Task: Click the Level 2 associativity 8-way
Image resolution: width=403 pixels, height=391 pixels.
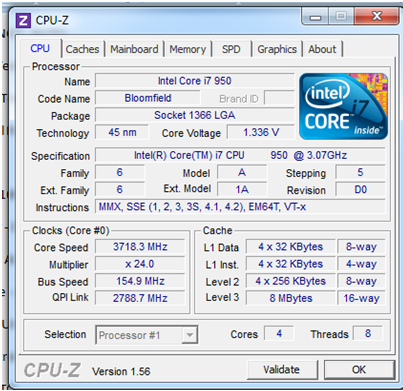Action: [x=361, y=281]
